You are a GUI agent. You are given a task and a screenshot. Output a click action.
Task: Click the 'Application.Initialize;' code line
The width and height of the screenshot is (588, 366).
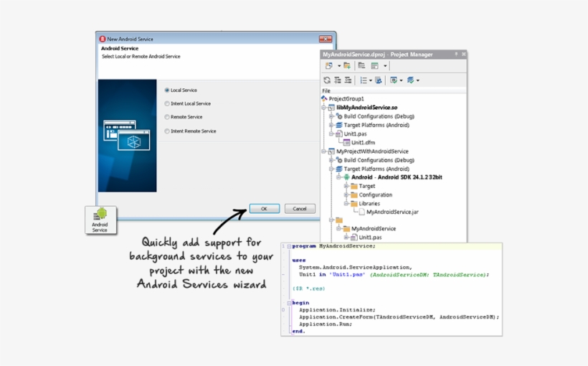pyautogui.click(x=337, y=310)
